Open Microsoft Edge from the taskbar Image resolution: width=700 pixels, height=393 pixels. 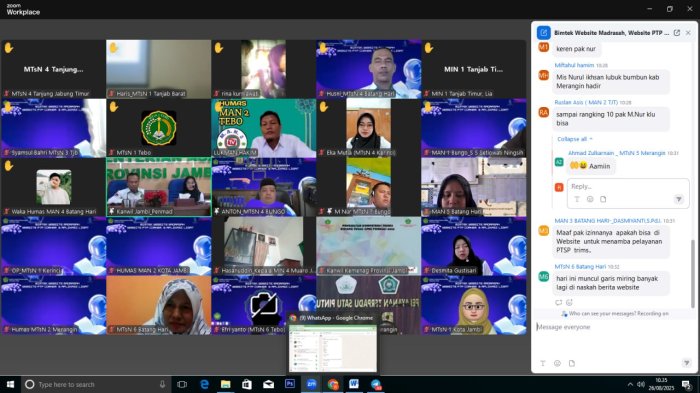point(204,384)
